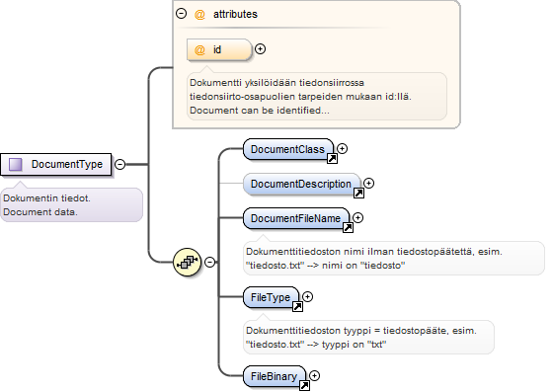Click the reference arrow icon on FileBinary
552x392 pixels.
[304, 385]
